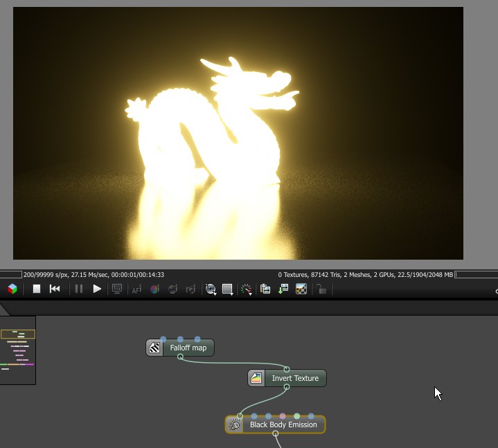Toggle the alpha background checker icon
The height and width of the screenshot is (448, 498).
click(x=301, y=289)
